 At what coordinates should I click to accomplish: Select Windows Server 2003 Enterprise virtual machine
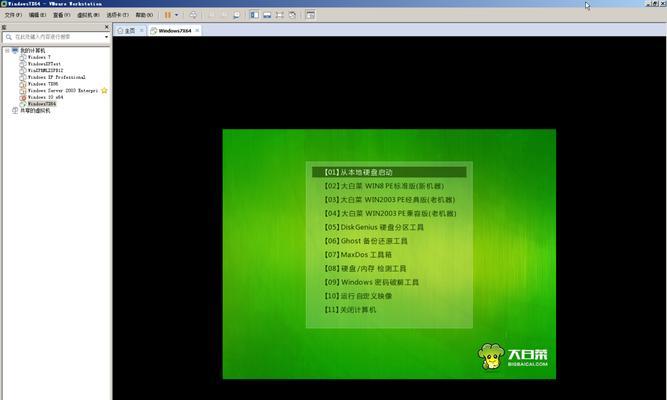63,90
